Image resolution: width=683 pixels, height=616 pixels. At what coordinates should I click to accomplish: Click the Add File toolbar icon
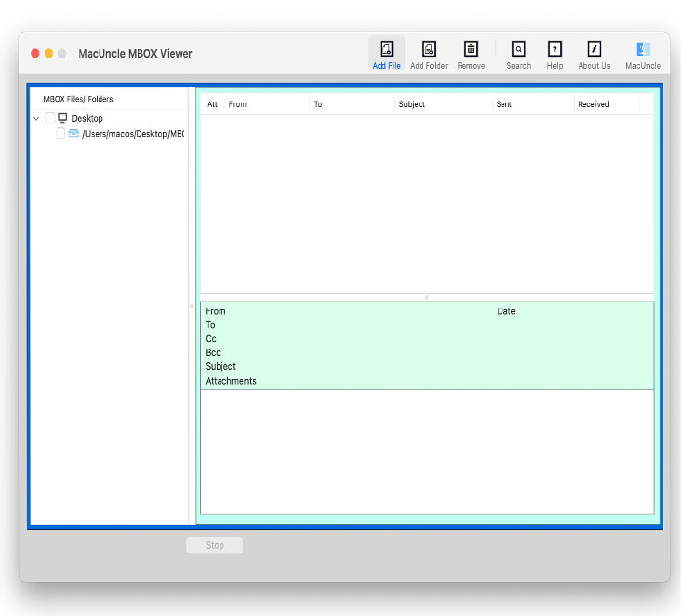386,49
